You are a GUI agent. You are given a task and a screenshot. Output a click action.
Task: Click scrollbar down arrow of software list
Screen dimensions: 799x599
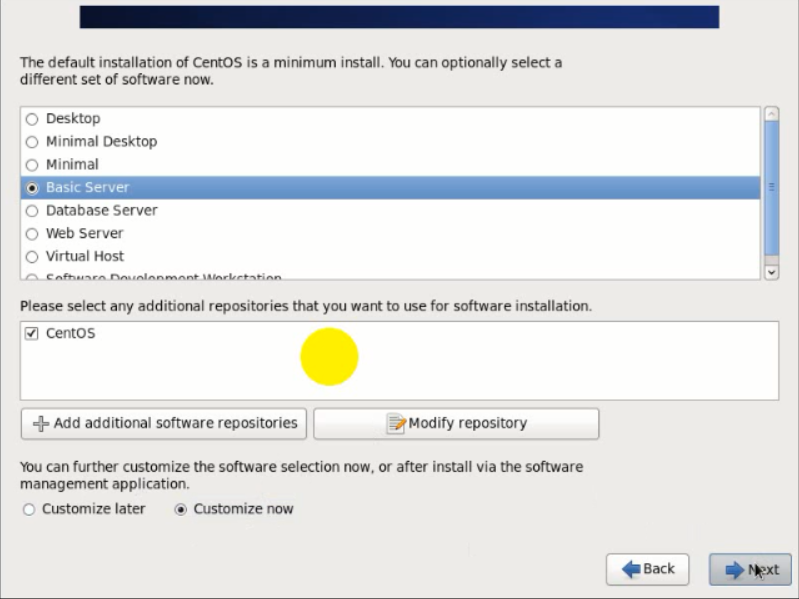pos(771,273)
